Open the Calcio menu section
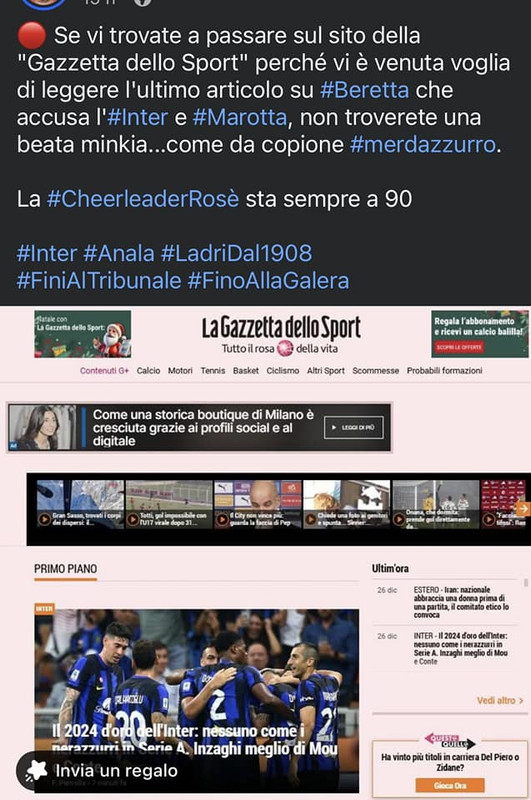531x800 pixels. [x=148, y=371]
